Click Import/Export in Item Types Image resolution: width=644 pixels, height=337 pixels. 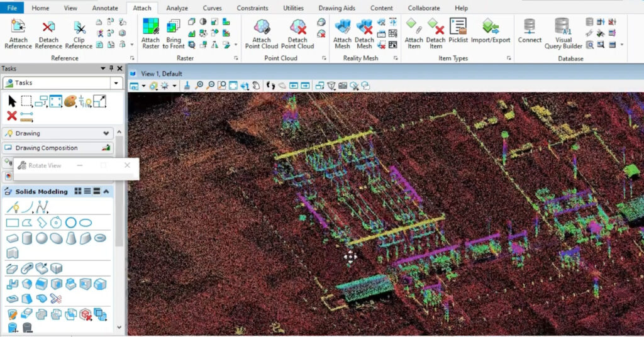(x=491, y=31)
